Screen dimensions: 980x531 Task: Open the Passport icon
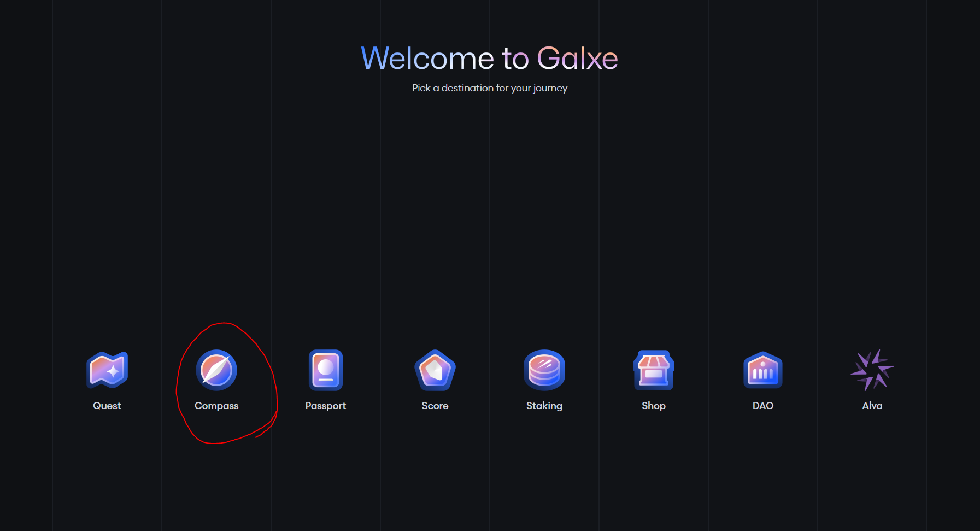coord(326,370)
